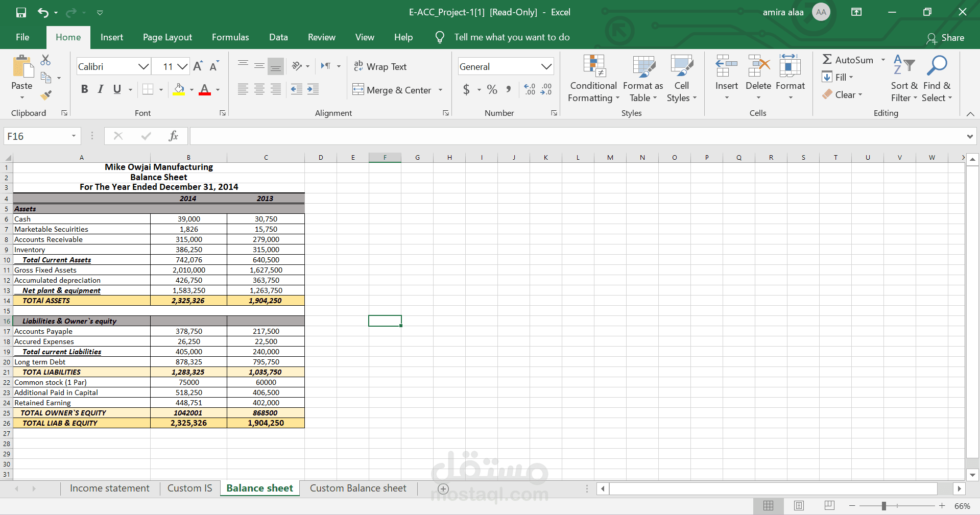980x515 pixels.
Task: Click the Borders icon
Action: 148,89
